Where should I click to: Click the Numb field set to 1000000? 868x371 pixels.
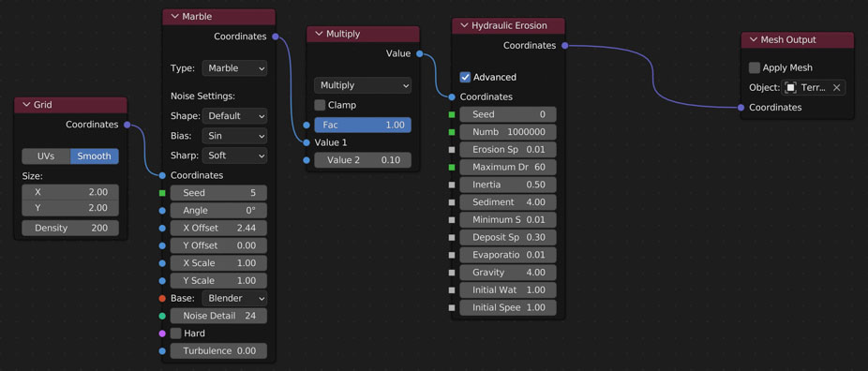coord(508,132)
